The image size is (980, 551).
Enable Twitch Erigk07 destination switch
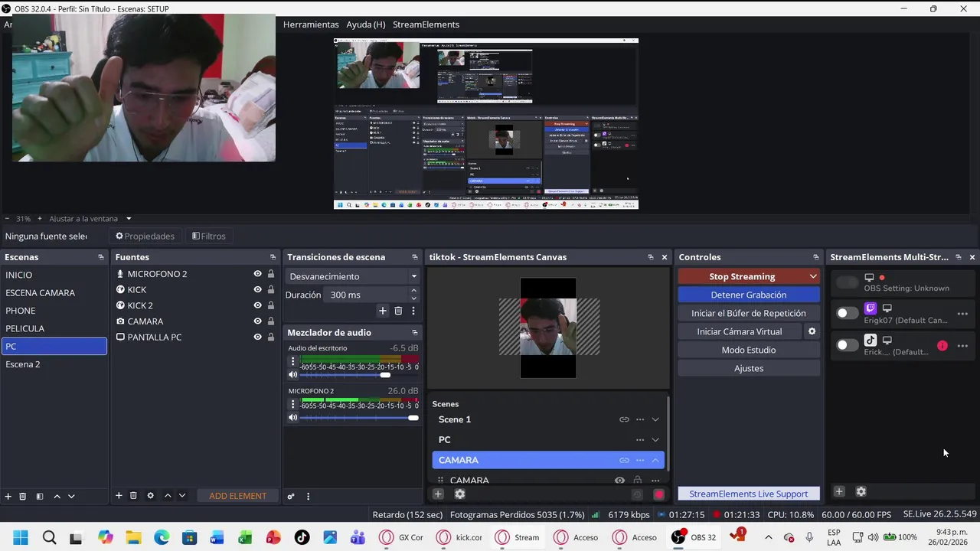click(x=847, y=313)
